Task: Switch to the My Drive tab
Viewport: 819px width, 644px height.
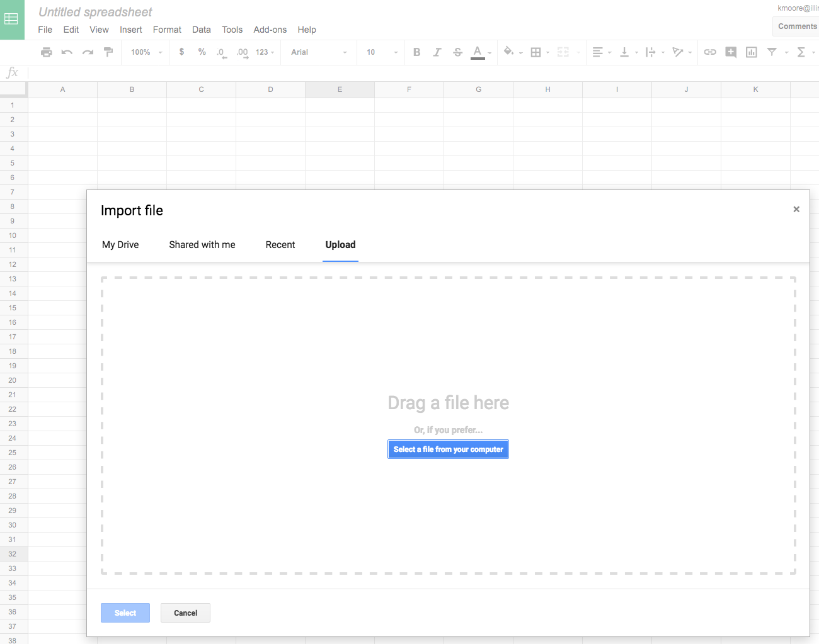Action: coord(120,245)
